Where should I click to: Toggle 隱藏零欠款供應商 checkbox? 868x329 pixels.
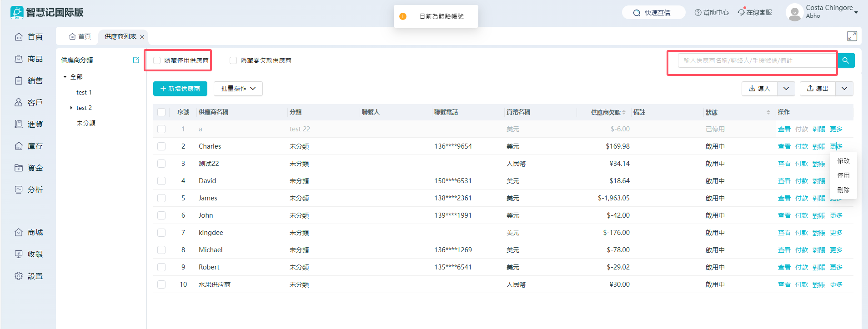pyautogui.click(x=233, y=60)
